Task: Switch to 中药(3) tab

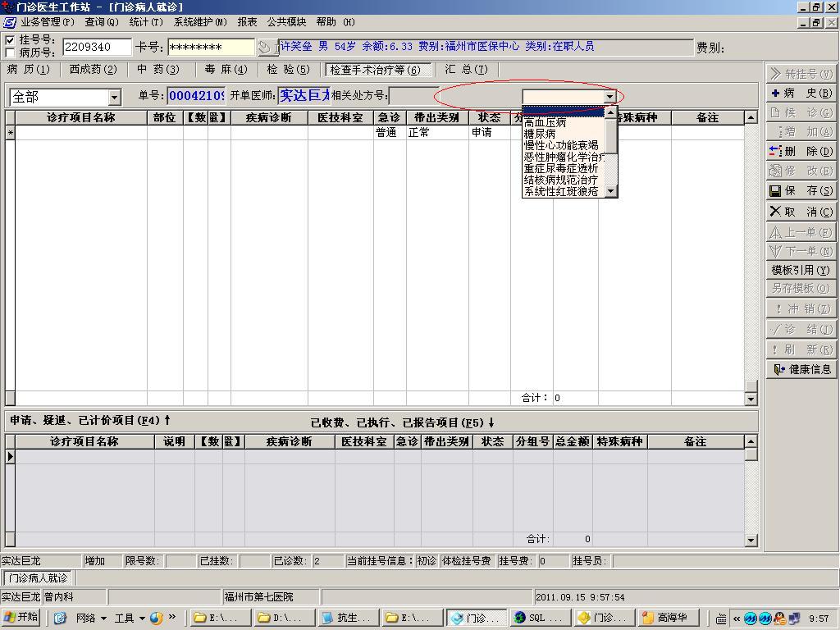Action: (x=158, y=70)
